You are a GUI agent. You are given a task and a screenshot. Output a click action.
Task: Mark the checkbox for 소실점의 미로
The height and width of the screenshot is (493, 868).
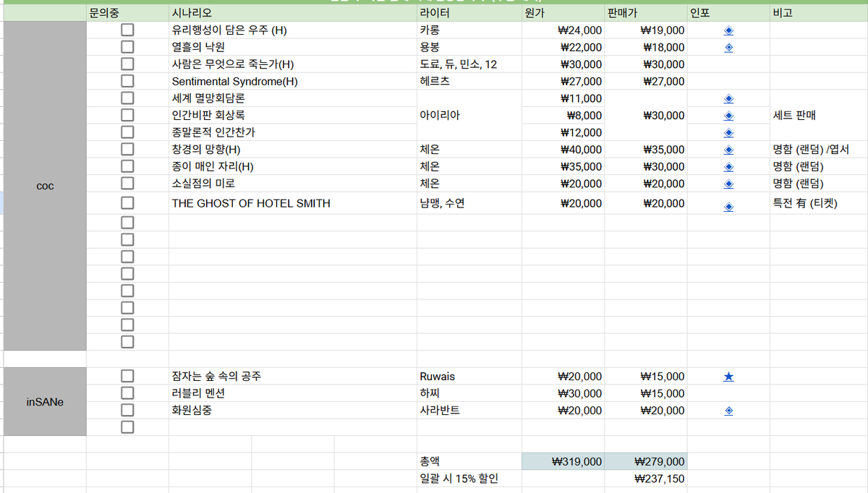pyautogui.click(x=127, y=184)
